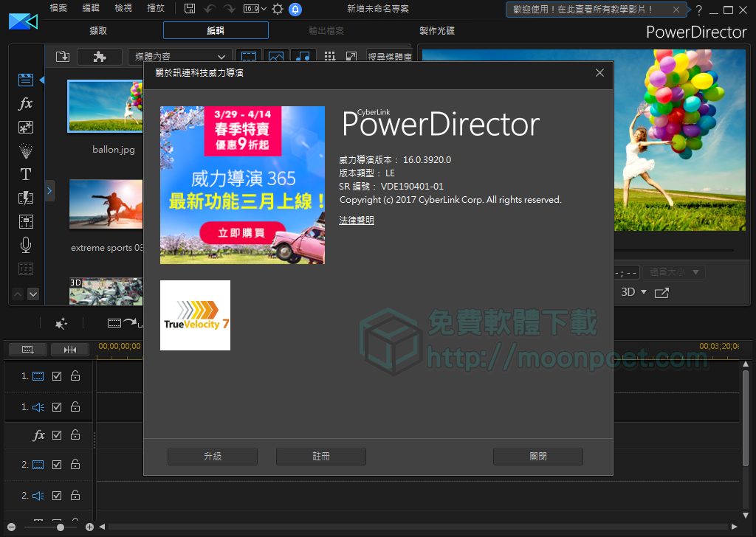This screenshot has width=756, height=537.
Task: Click the Magic Wand tools icon above timeline
Action: 61,323
